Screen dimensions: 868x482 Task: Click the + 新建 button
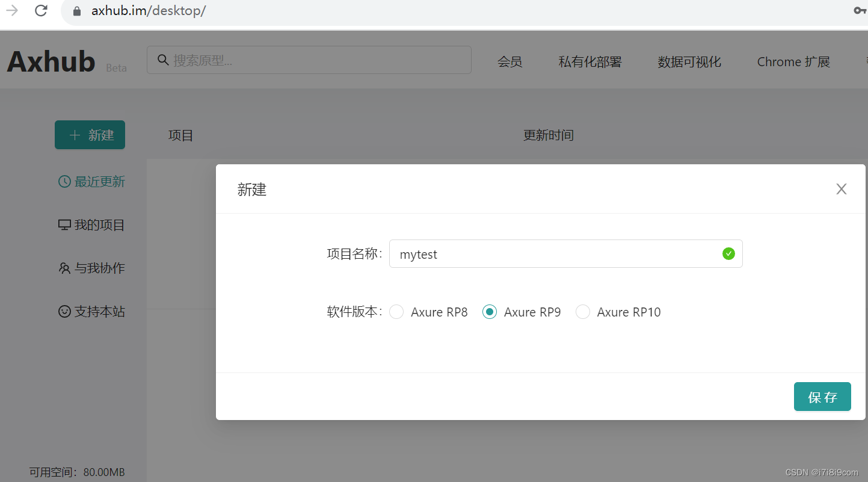(x=90, y=135)
